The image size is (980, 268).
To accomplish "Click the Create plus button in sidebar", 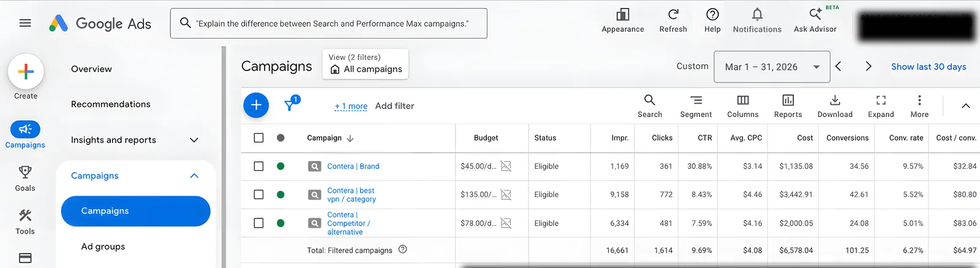I will (26, 72).
